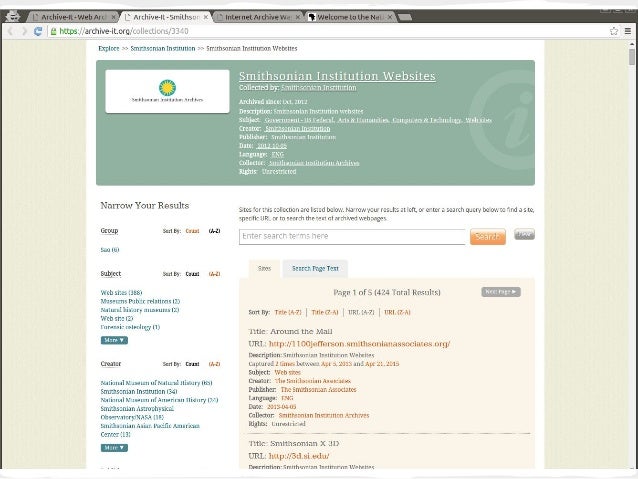Click the Arts & Humanities subject link
Viewport: 638px width, 479px height.
click(x=363, y=120)
